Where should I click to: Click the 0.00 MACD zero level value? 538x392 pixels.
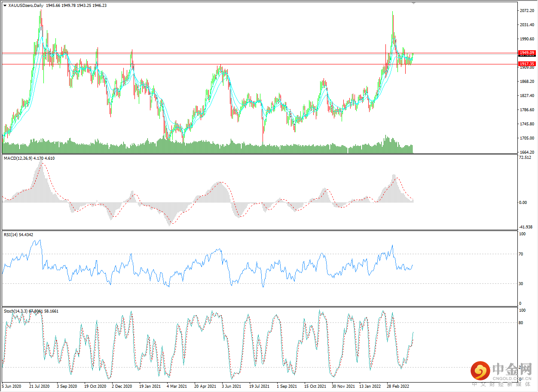[523, 203]
